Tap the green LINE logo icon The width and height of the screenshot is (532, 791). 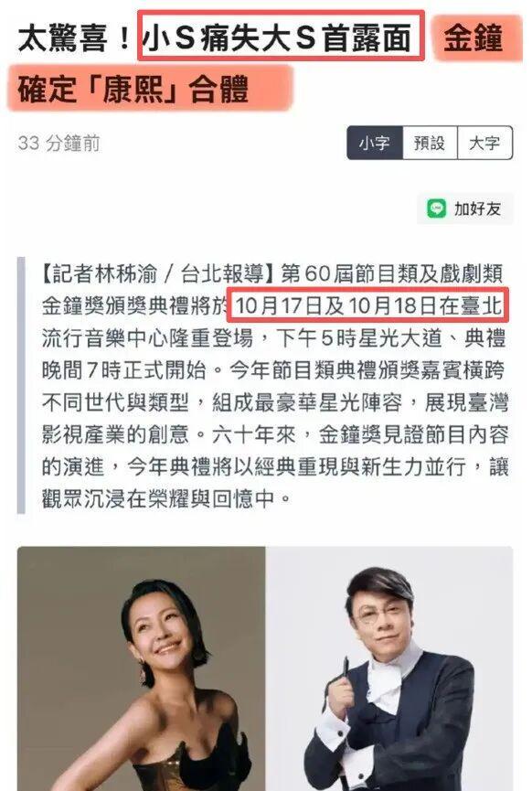point(437,208)
